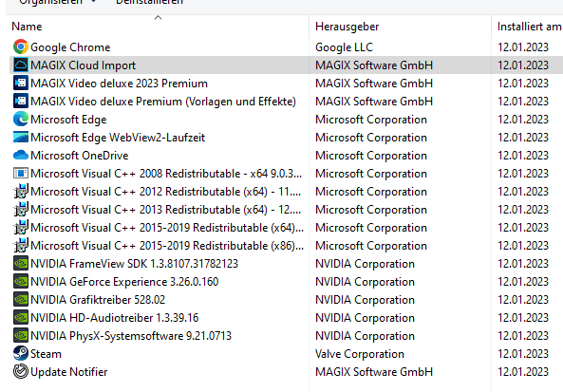The width and height of the screenshot is (563, 392).
Task: Click icon of MAGIX Video deluxe 2023 Premium
Action: (21, 84)
